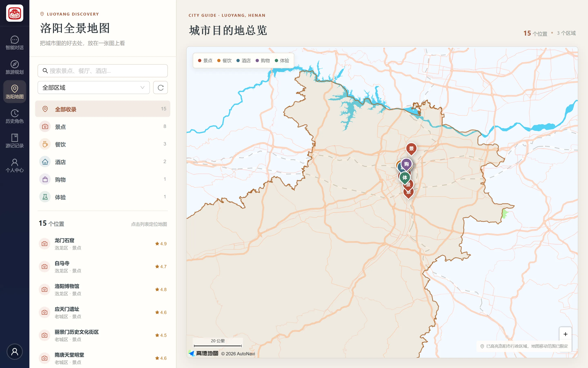Click the camera icon beside 龙门石窟

coord(45,244)
